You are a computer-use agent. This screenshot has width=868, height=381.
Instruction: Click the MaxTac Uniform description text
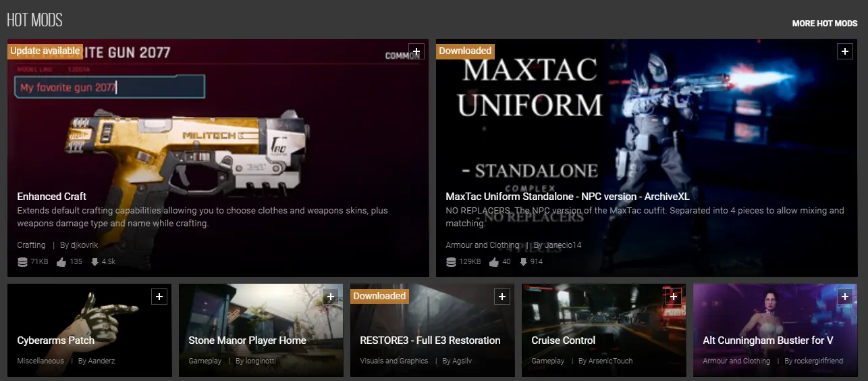click(x=645, y=217)
